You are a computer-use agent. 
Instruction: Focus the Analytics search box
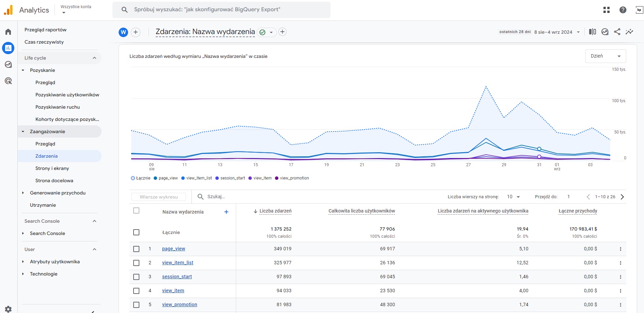tap(221, 10)
